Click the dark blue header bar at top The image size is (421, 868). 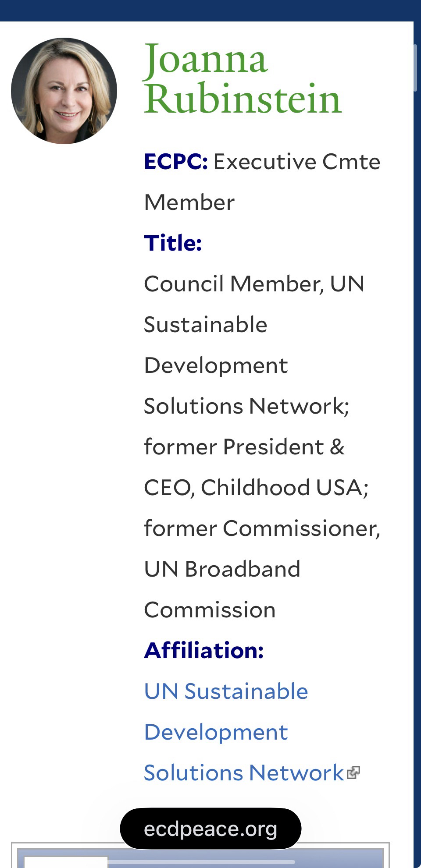click(210, 10)
